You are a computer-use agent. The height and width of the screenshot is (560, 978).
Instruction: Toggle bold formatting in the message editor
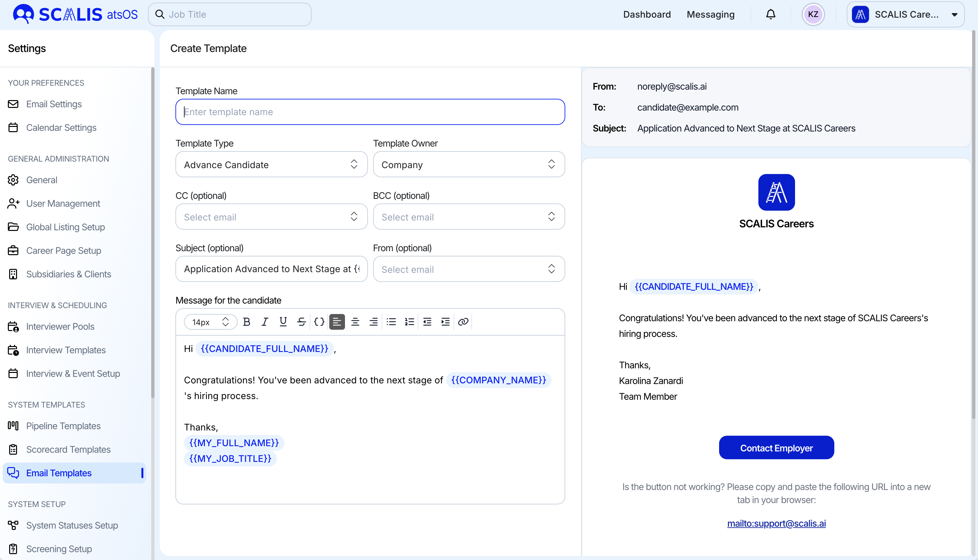click(x=246, y=322)
